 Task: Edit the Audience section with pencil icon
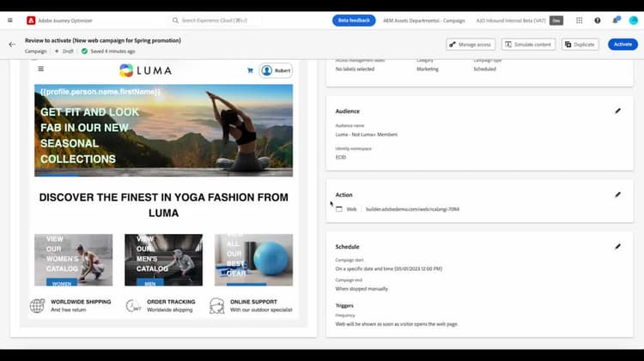tap(617, 111)
